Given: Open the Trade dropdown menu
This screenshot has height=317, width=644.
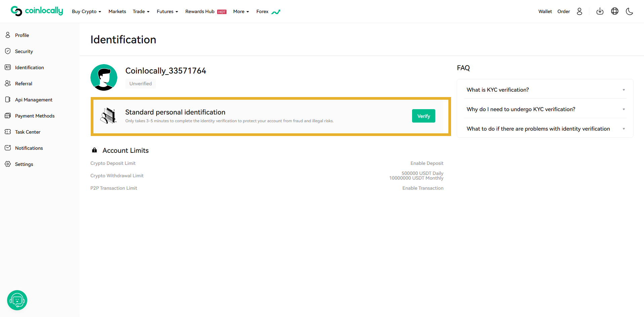Looking at the screenshot, I should 141,11.
